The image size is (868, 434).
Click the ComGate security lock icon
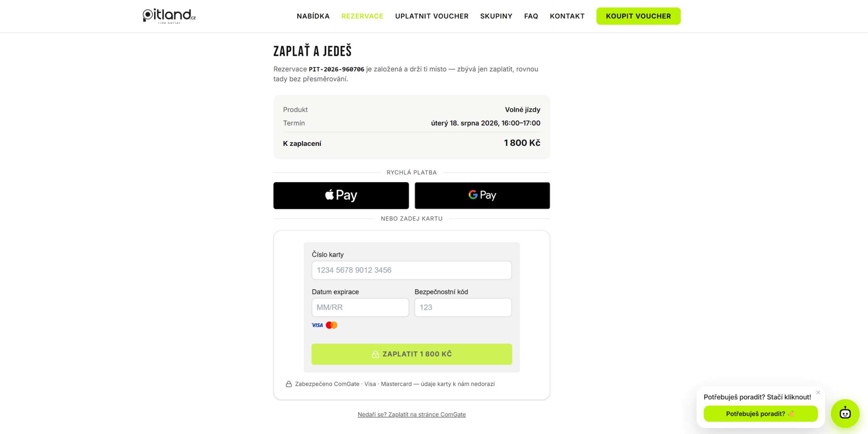289,384
